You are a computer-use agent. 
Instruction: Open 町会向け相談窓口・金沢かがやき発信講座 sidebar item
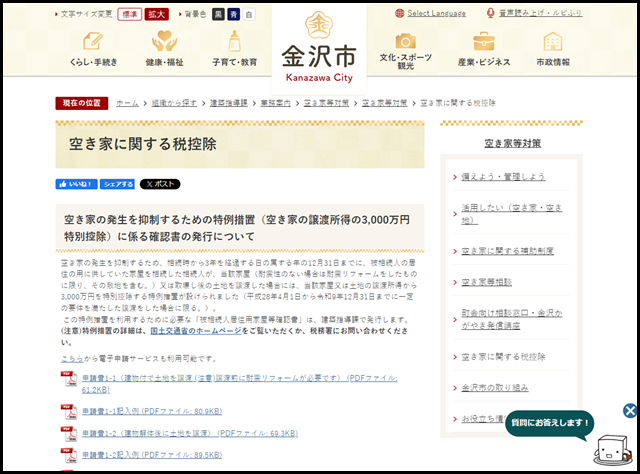[512, 319]
